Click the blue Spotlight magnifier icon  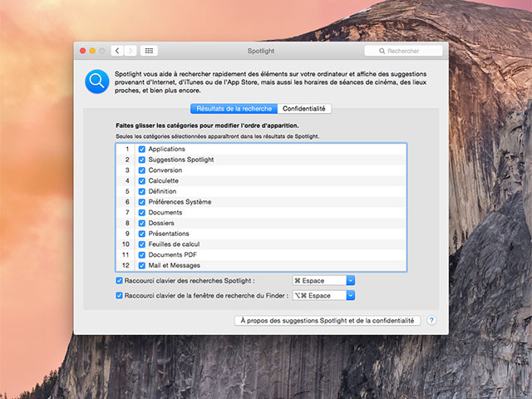[97, 81]
